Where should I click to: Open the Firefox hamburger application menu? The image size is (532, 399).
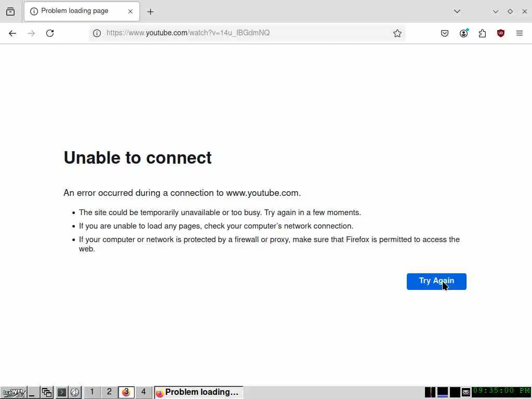(520, 33)
